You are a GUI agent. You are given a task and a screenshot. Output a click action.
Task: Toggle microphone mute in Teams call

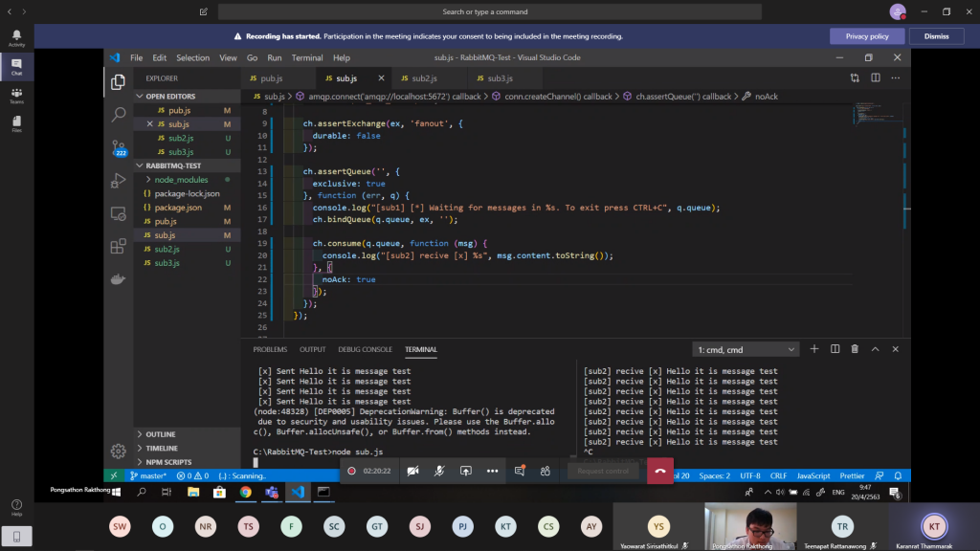click(439, 471)
